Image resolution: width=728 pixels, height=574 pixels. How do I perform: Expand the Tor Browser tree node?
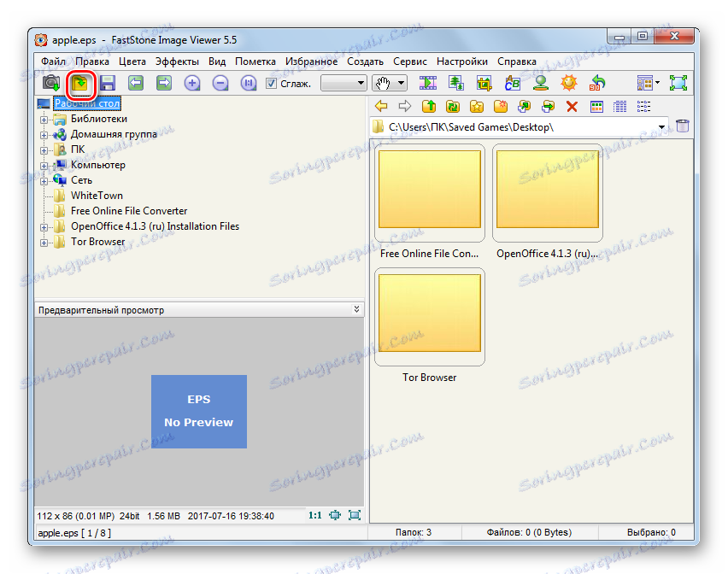(44, 243)
